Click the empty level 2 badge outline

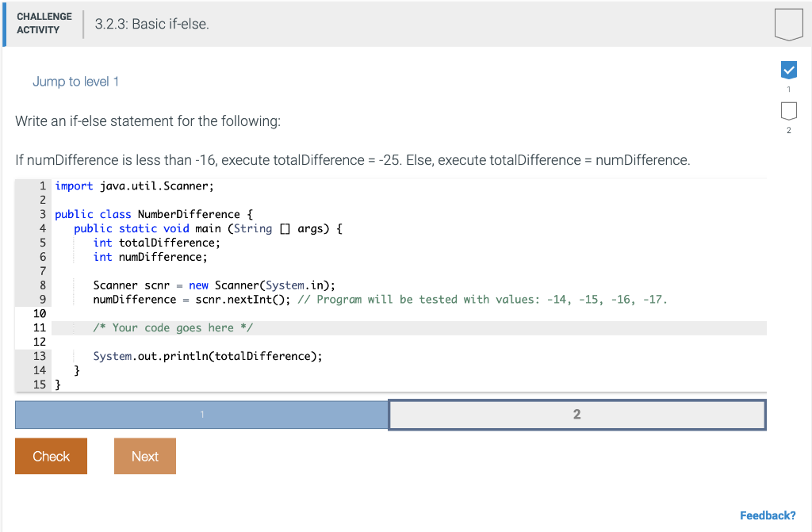click(788, 111)
